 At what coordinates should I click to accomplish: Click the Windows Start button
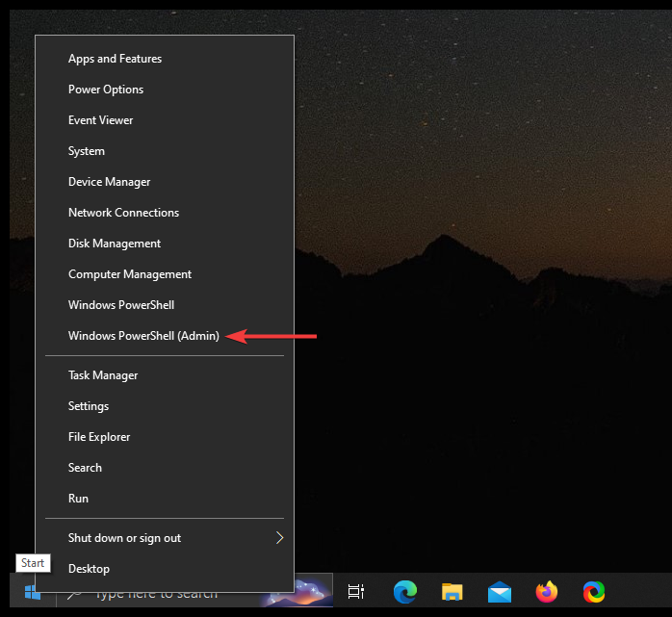[33, 593]
